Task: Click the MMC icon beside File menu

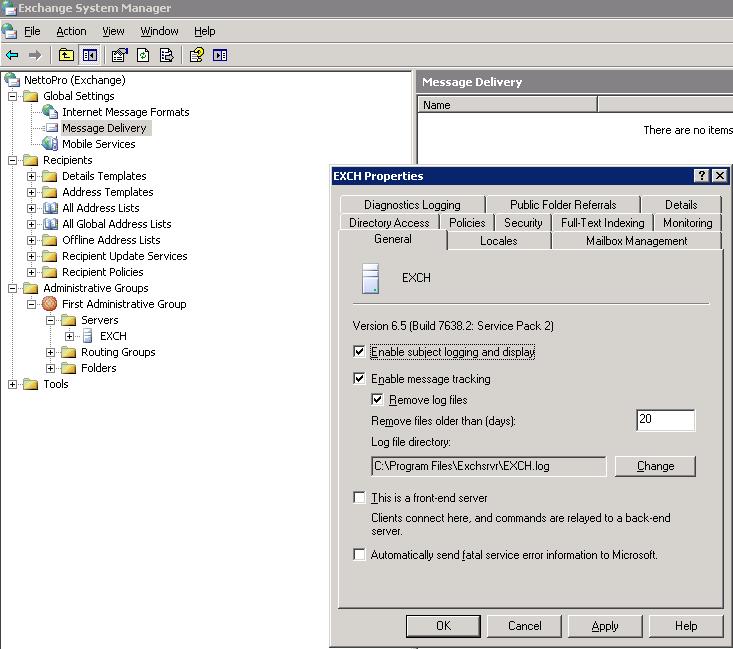Action: point(9,31)
